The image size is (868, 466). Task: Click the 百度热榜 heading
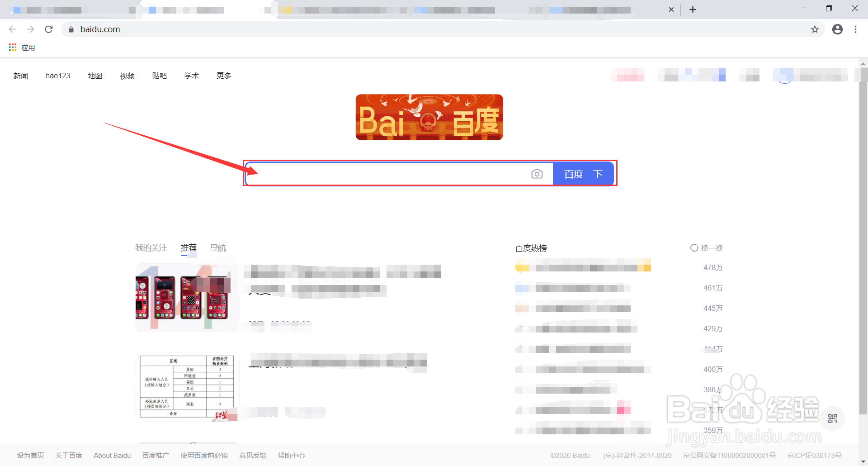tap(531, 248)
